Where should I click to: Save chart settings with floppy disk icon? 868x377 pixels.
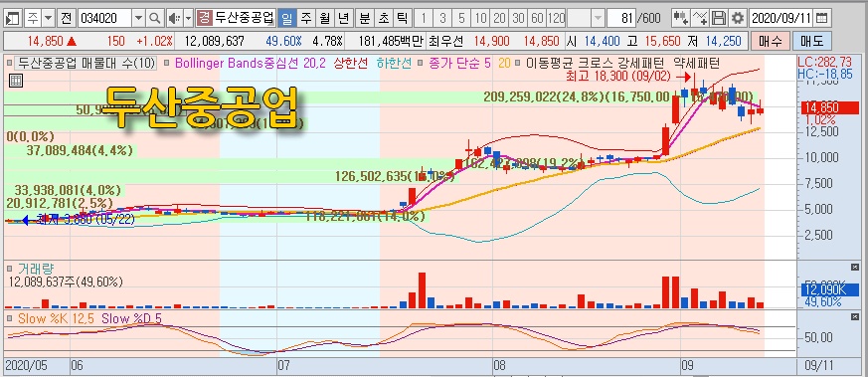pyautogui.click(x=719, y=18)
